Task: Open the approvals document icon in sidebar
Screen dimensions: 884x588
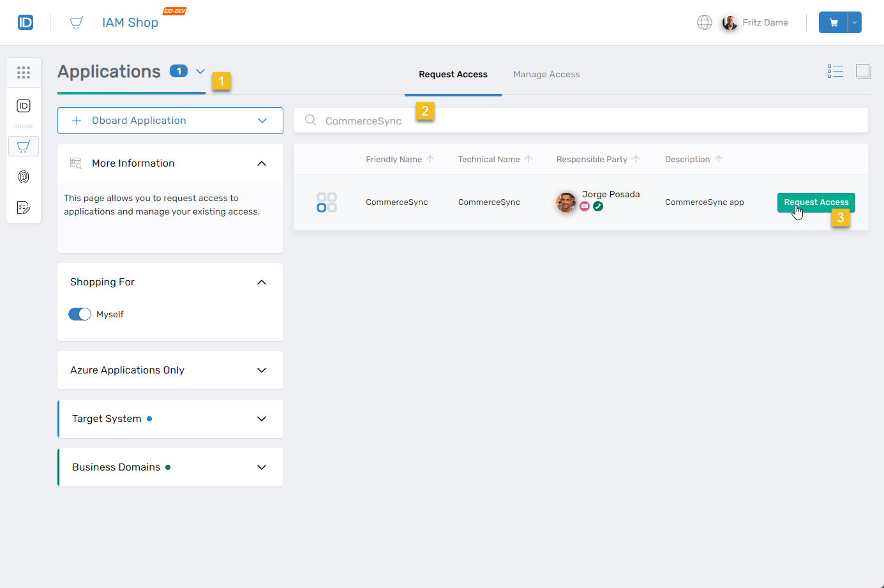Action: coord(24,207)
